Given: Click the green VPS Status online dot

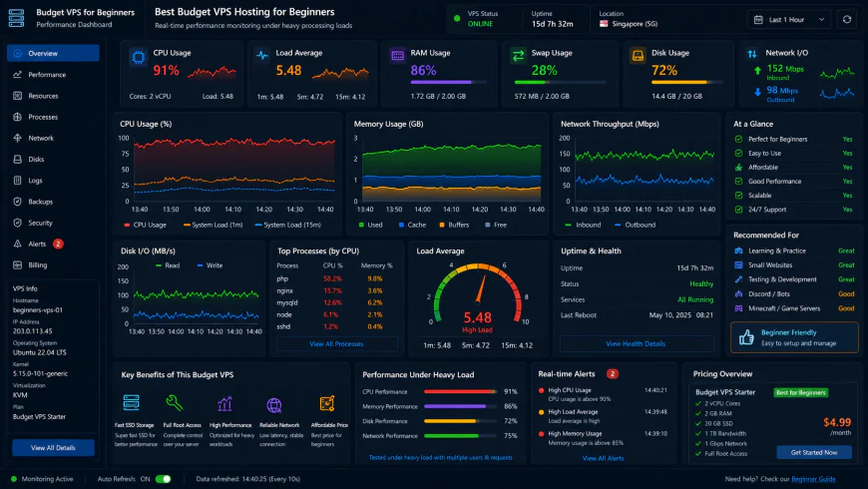Looking at the screenshot, I should [457, 18].
